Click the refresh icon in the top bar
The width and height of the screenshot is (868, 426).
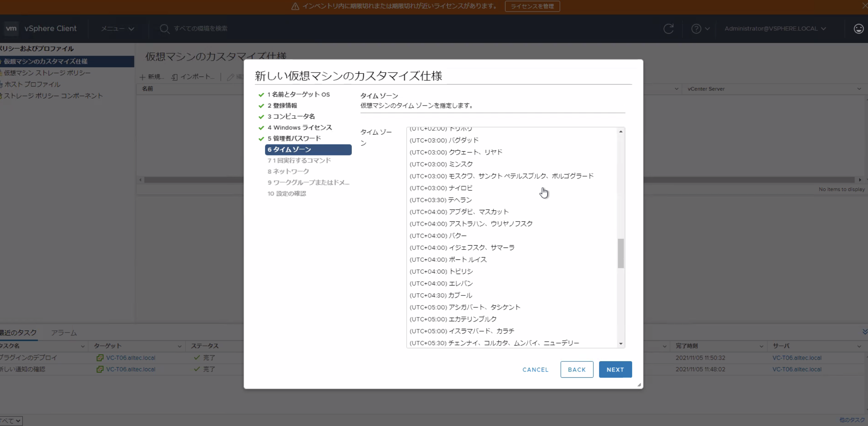click(668, 28)
